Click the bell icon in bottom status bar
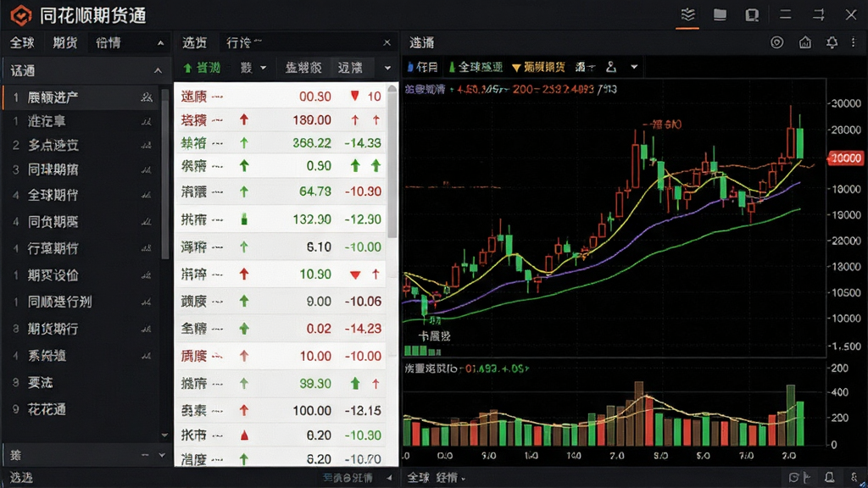This screenshot has width=868, height=488. [829, 477]
